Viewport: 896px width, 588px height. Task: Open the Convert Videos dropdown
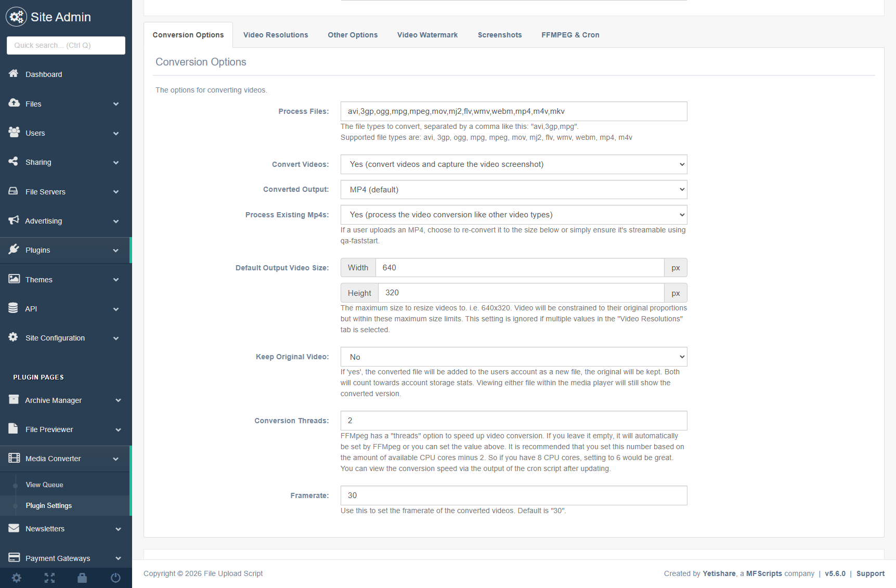[513, 164]
